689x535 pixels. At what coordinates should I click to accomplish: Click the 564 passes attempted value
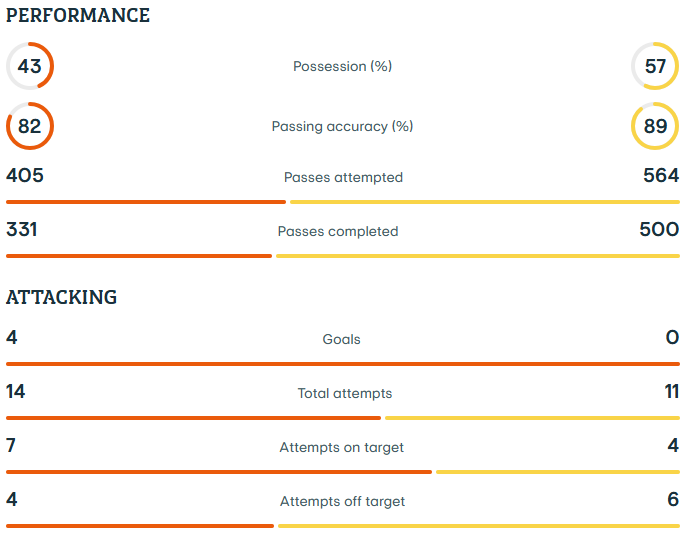(661, 175)
